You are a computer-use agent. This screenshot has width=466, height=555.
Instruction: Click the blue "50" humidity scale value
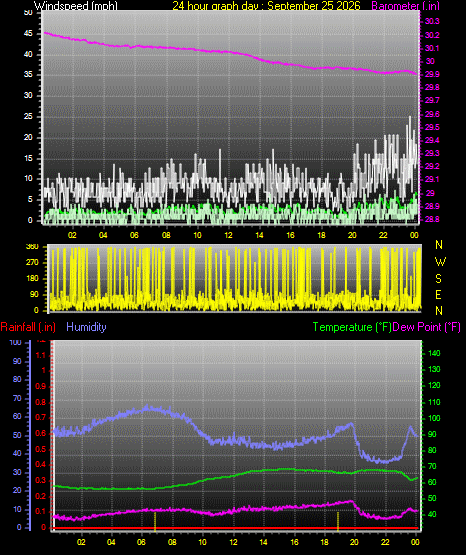(x=17, y=435)
